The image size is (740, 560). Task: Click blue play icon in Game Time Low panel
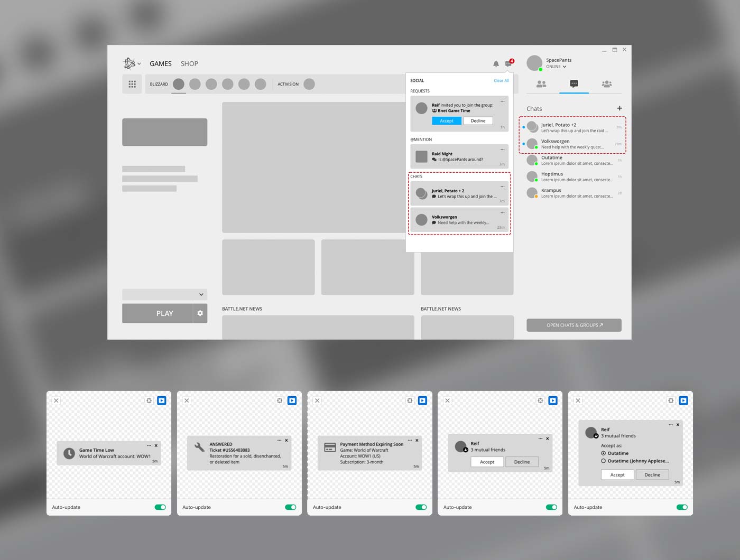tap(162, 400)
